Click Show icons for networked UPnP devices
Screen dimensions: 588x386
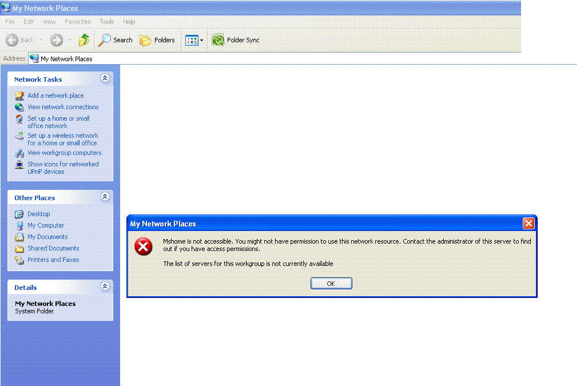(x=63, y=168)
